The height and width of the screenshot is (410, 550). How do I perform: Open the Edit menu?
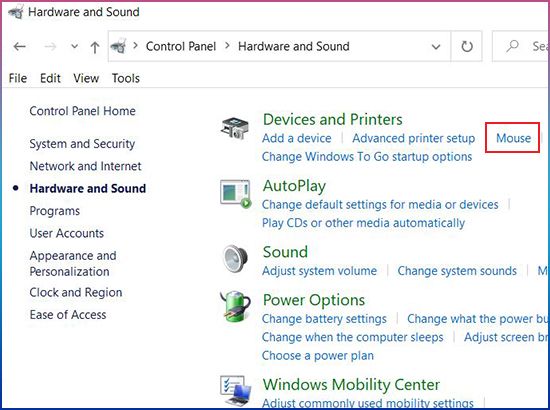click(x=50, y=78)
